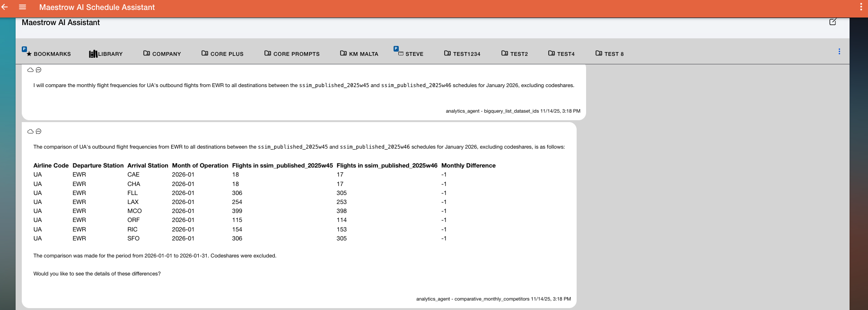Open the hamburger navigation menu
Viewport: 868px width, 310px height.
click(x=22, y=7)
